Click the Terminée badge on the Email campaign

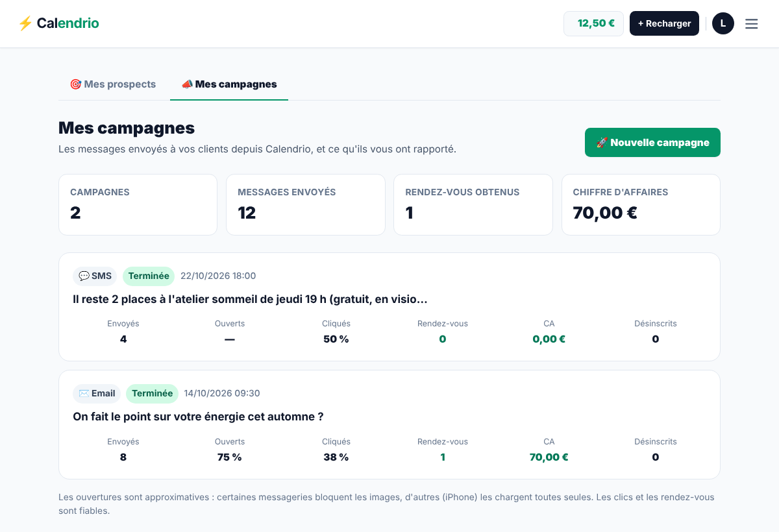pyautogui.click(x=152, y=393)
